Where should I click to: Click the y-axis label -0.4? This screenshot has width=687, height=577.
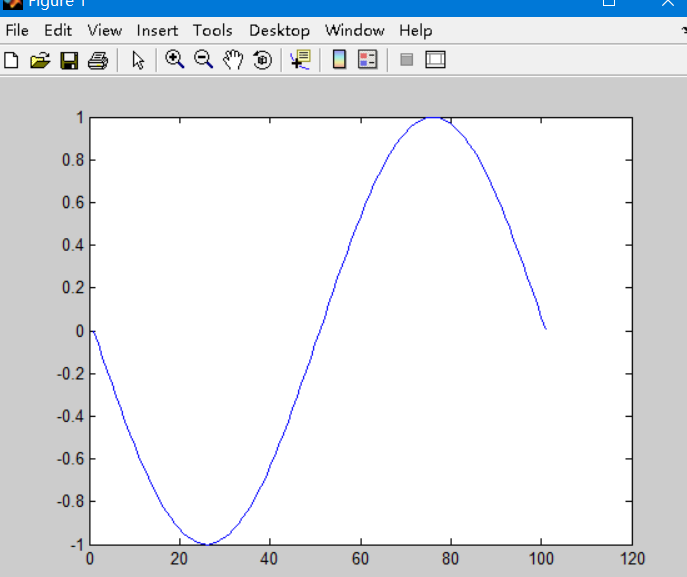(x=70, y=416)
